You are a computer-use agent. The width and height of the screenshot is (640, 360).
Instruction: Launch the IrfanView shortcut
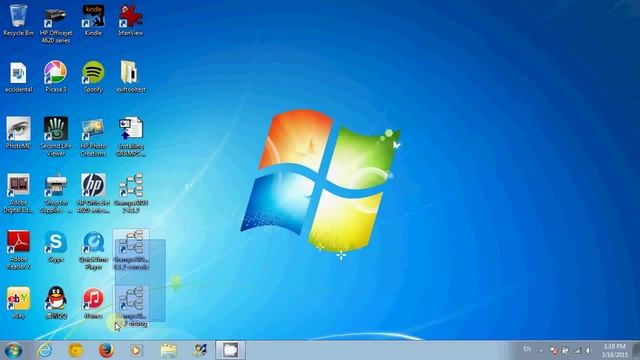[131, 20]
